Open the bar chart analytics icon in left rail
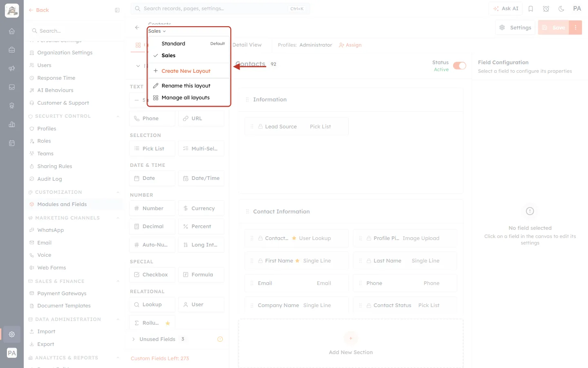 [x=12, y=124]
